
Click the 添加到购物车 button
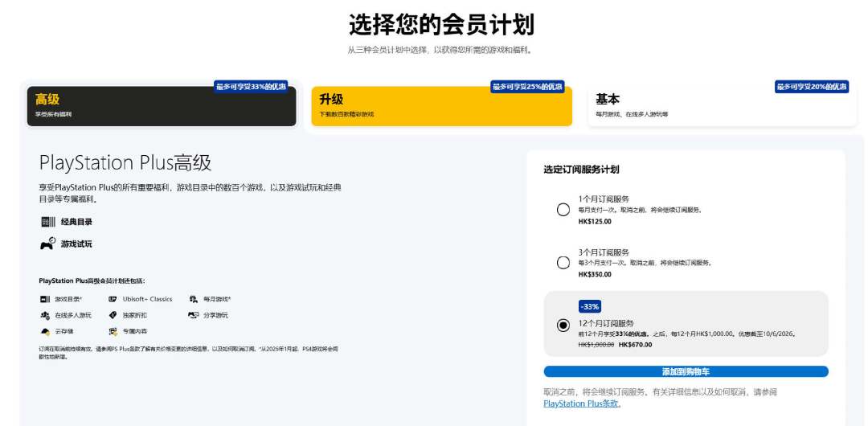[x=686, y=371]
